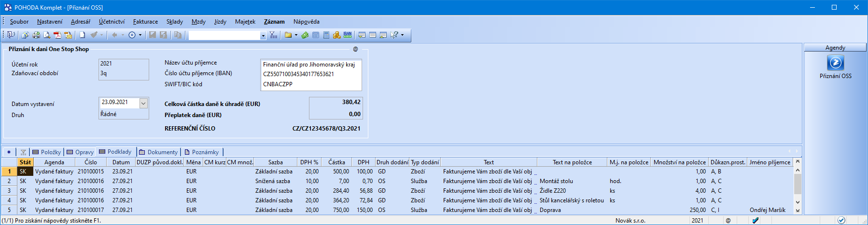The image size is (868, 225).
Task: Switch to the Položky tab
Action: (x=47, y=152)
